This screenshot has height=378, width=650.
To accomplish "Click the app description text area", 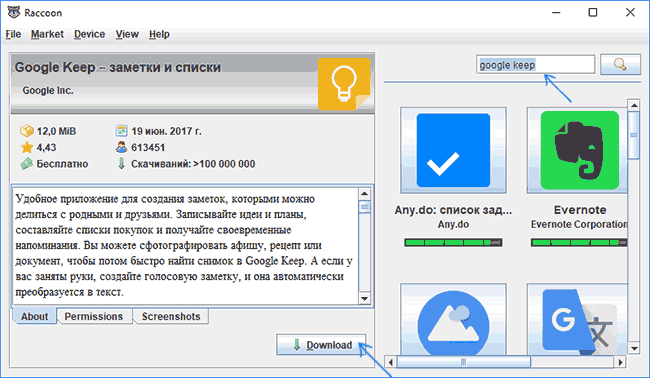I will click(x=186, y=246).
